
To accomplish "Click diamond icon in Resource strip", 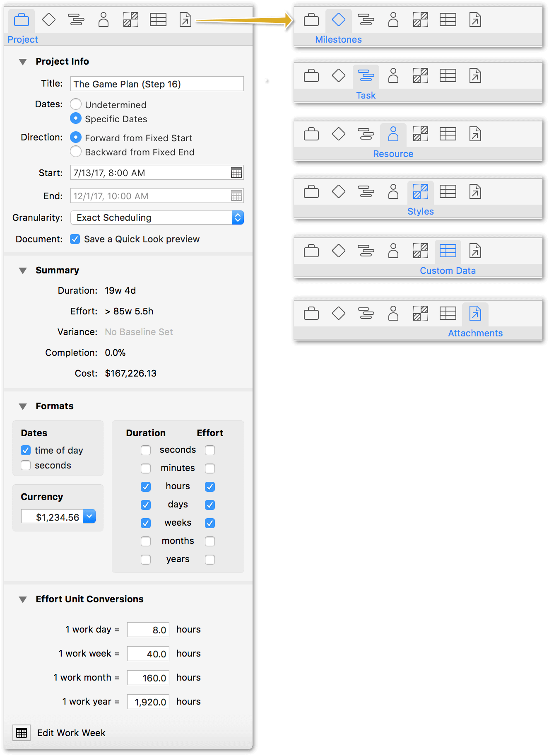I will [x=339, y=134].
